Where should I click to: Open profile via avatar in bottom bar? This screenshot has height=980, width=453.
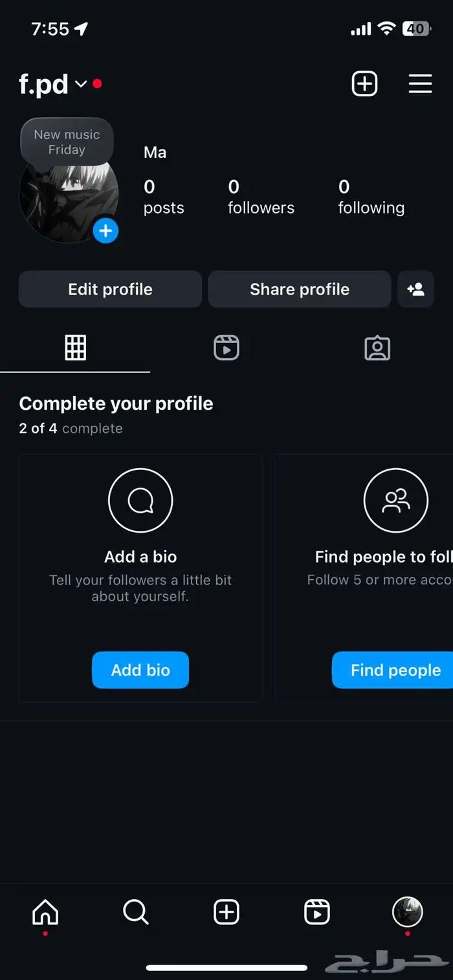pyautogui.click(x=408, y=913)
